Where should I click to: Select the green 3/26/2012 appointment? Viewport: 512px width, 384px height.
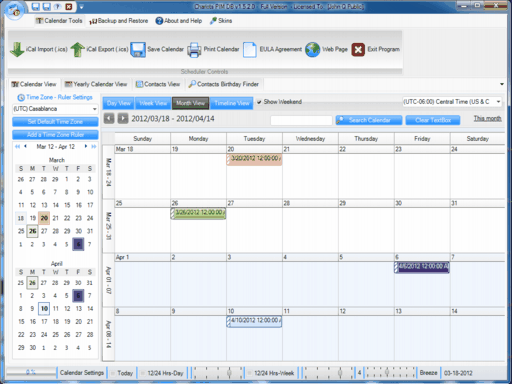pos(198,213)
